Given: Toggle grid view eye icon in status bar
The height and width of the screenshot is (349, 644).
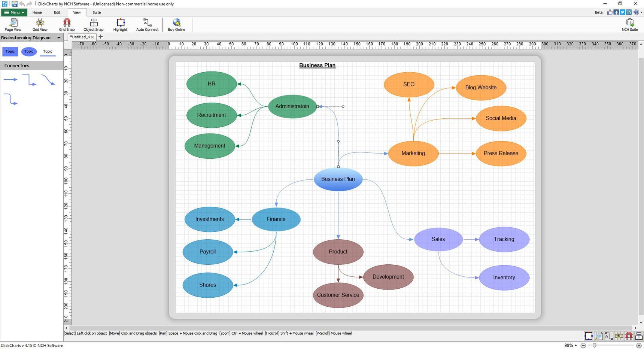Looking at the screenshot, I should pyautogui.click(x=619, y=336).
